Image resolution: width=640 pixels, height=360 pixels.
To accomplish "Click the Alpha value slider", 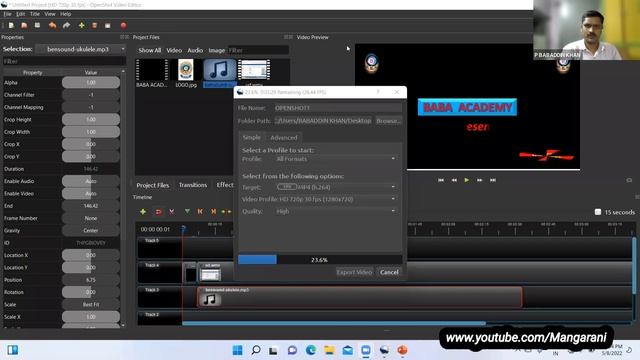I will click(x=91, y=82).
